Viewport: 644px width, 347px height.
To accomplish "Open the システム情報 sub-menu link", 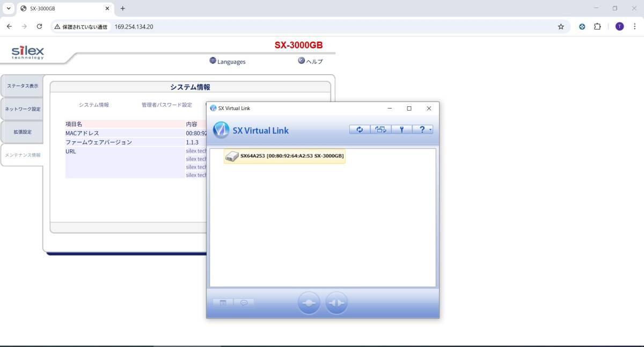I will point(94,105).
